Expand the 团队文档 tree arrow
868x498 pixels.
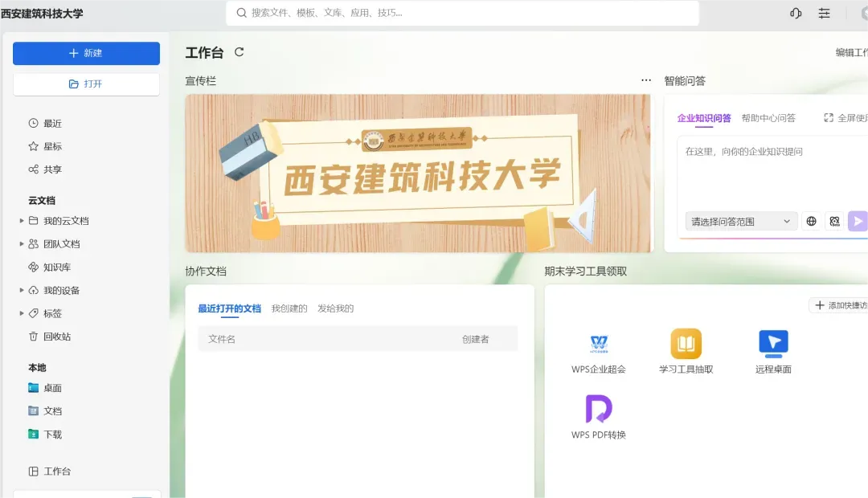22,244
